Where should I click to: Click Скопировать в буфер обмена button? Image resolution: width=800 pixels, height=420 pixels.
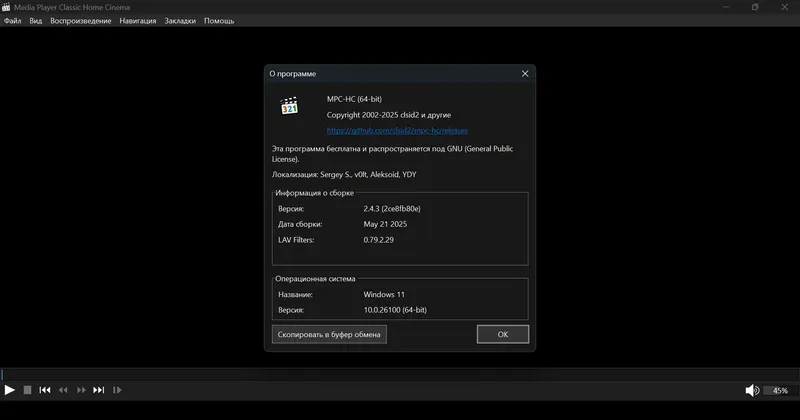tap(329, 334)
